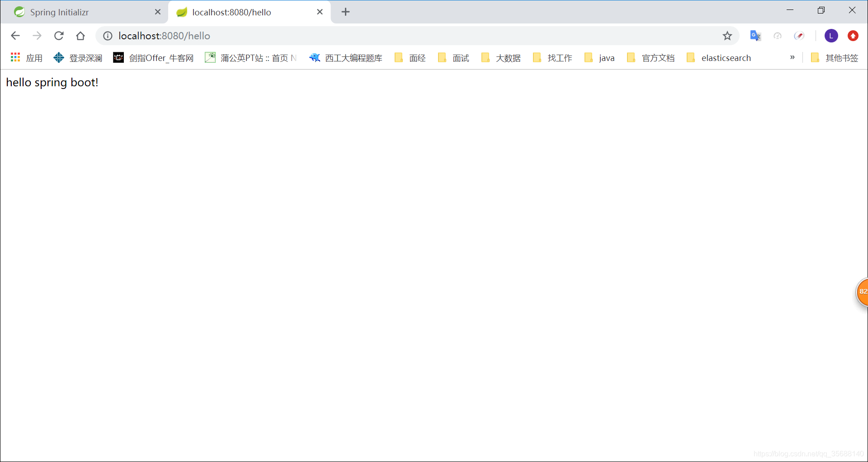Open the java bookmark folder
This screenshot has width=868, height=462.
point(599,58)
